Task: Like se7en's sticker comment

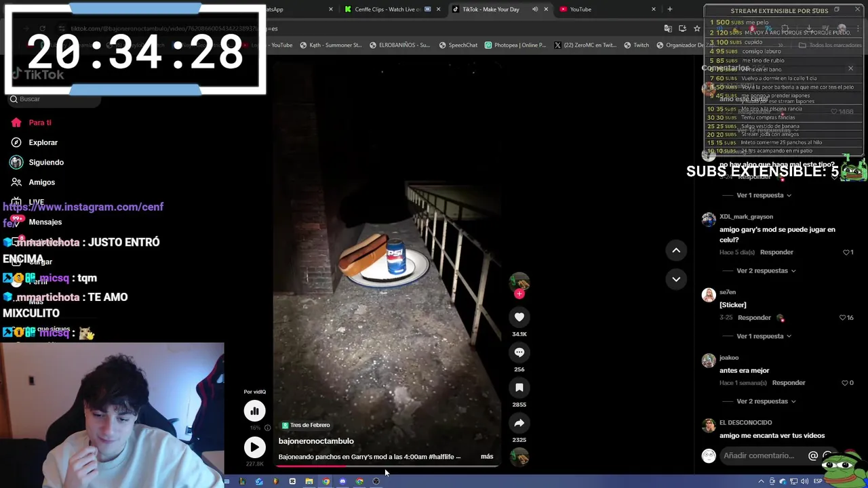Action: 842,317
